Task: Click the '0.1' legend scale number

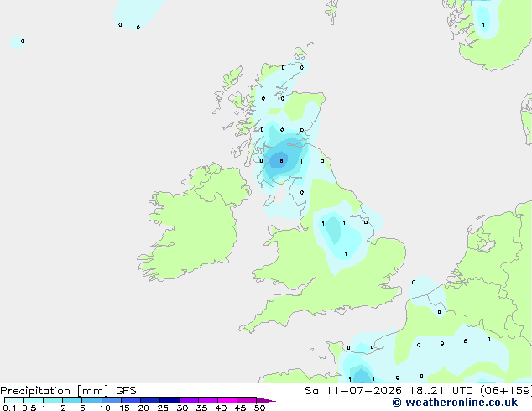Action: 9,408
